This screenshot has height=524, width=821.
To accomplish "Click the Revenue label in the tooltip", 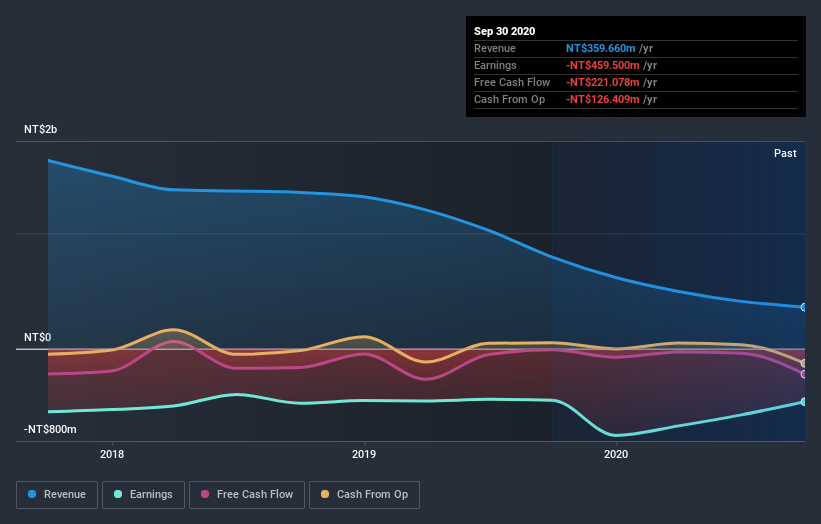I will click(x=494, y=48).
